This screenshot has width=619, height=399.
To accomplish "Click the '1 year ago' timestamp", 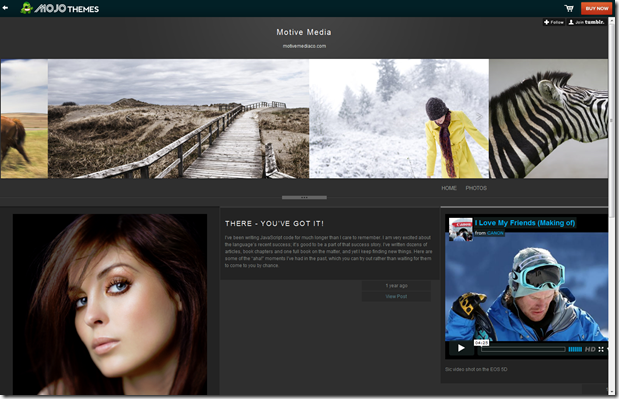I will point(396,286).
